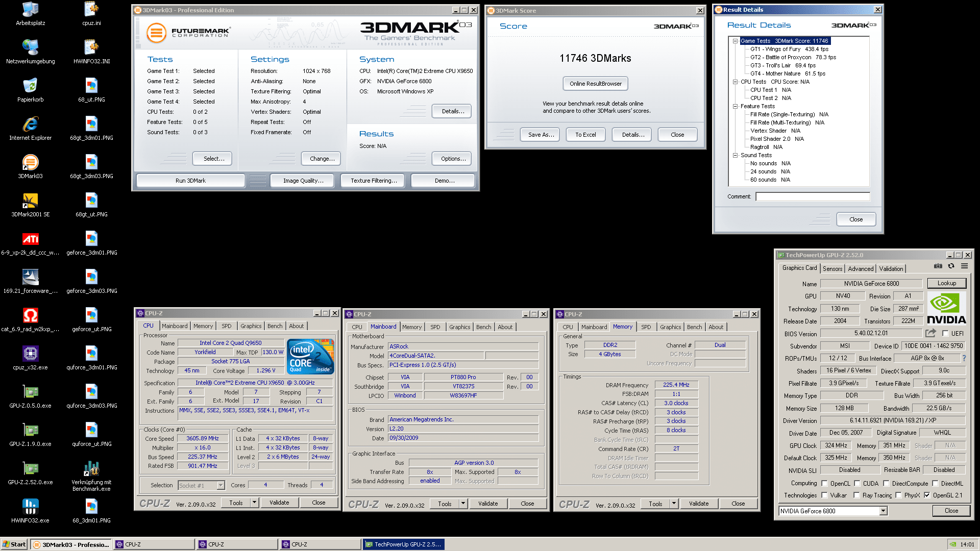Screen dimensions: 980x551
Task: Select the cpuz.ini file icon
Action: click(92, 13)
